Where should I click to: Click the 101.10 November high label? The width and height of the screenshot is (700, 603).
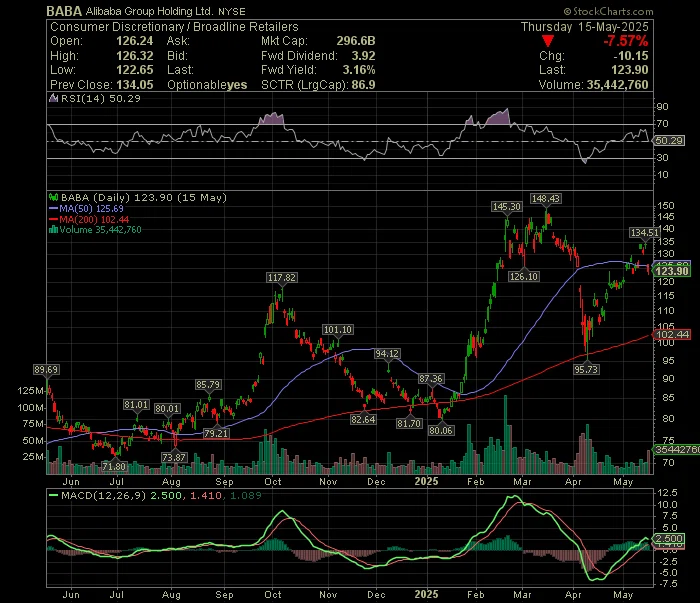(338, 330)
